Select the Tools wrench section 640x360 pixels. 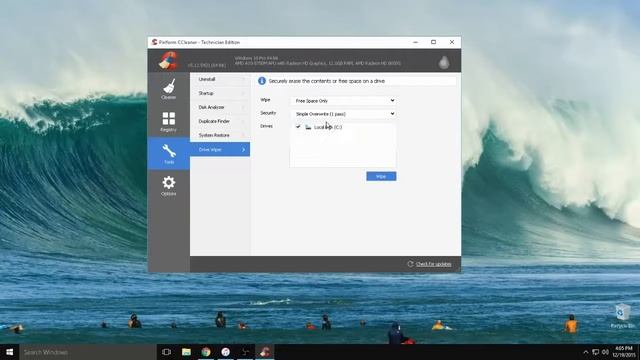click(x=169, y=153)
